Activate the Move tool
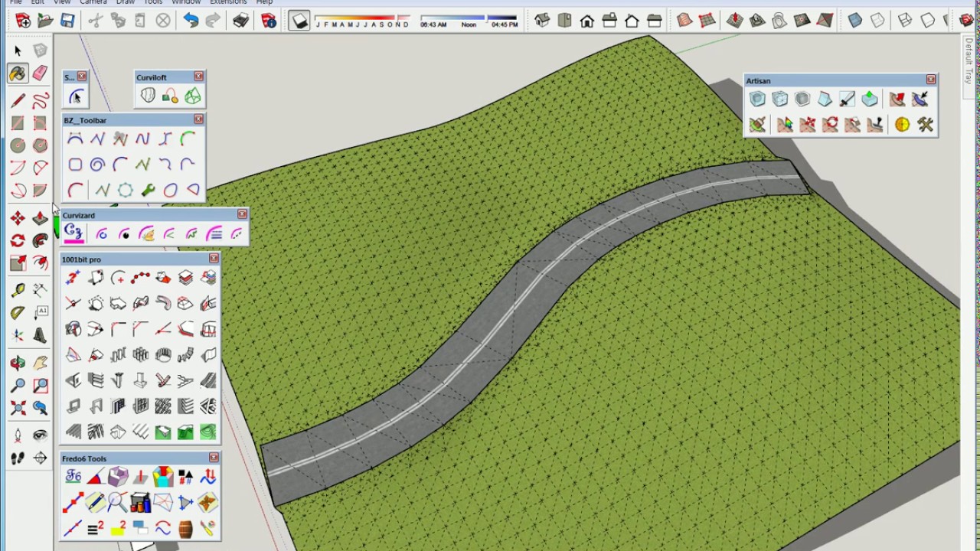 coord(18,218)
